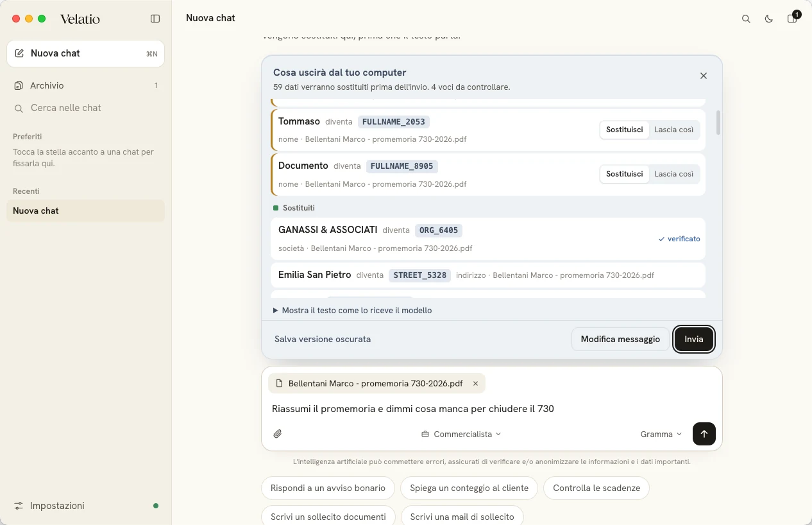Click the Nuova chat compose icon in sidebar
The height and width of the screenshot is (525, 812).
coord(19,53)
